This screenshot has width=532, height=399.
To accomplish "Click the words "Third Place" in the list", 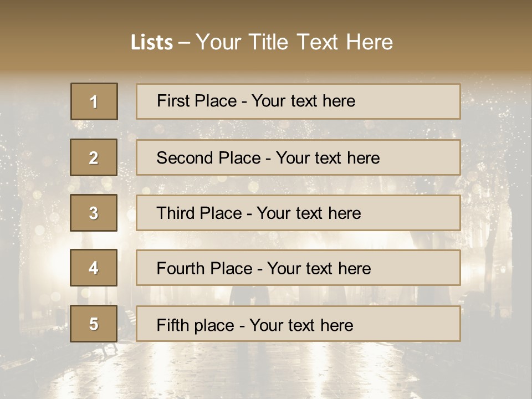I will click(x=199, y=213).
